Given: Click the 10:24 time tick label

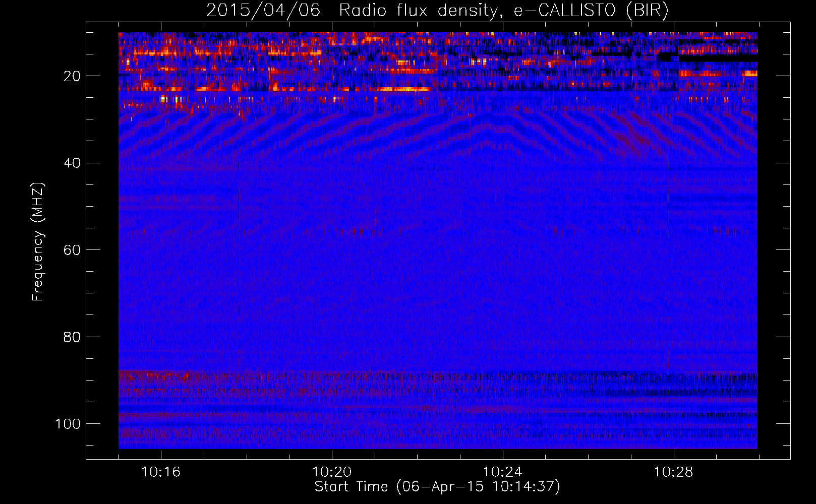Looking at the screenshot, I should click(x=503, y=472).
